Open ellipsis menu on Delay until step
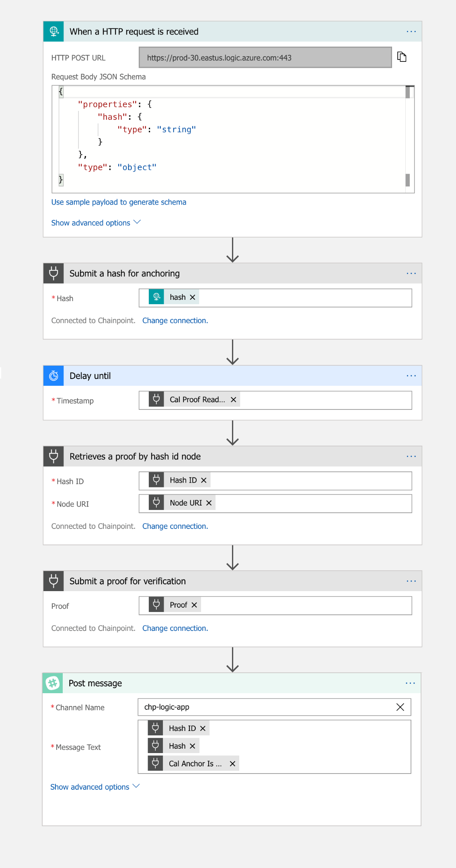The width and height of the screenshot is (456, 868). (411, 376)
